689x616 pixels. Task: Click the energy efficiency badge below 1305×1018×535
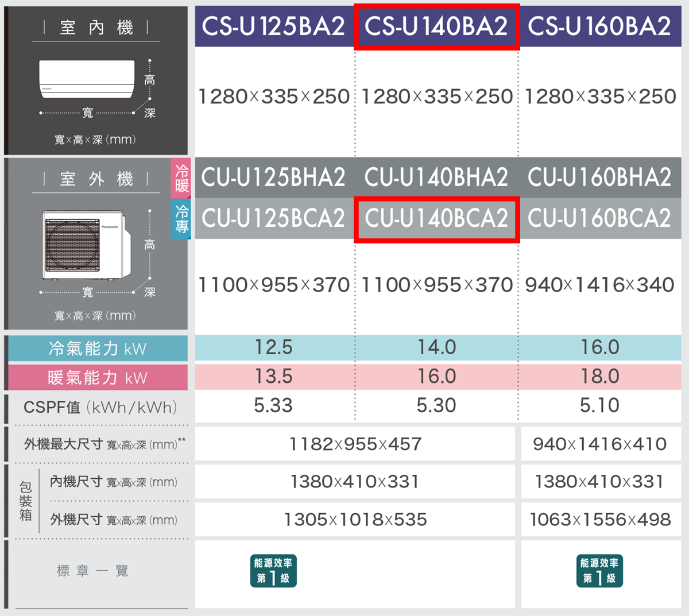click(x=273, y=571)
